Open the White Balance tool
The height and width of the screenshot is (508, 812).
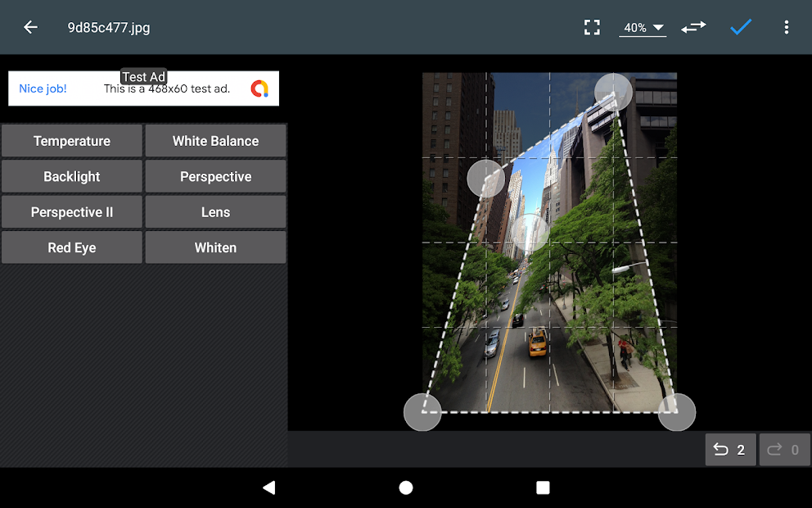(x=215, y=140)
